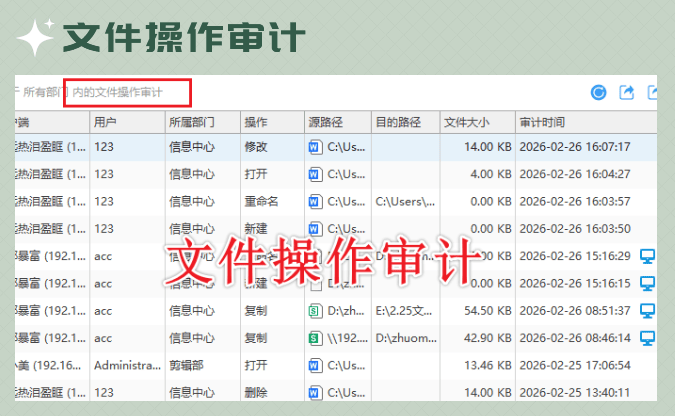This screenshot has height=416, width=675.
Task: Click monitor icon in 08:46:14 row
Action: pyautogui.click(x=647, y=338)
